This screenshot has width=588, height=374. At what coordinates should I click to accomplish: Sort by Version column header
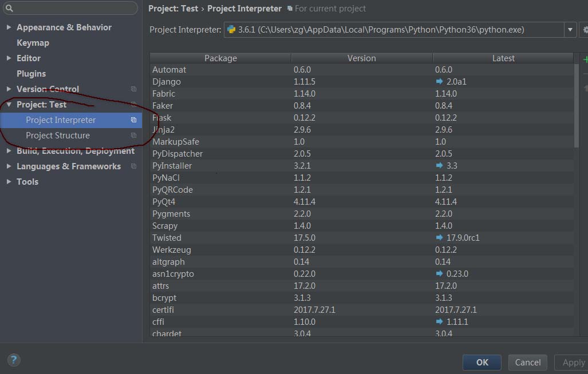361,58
